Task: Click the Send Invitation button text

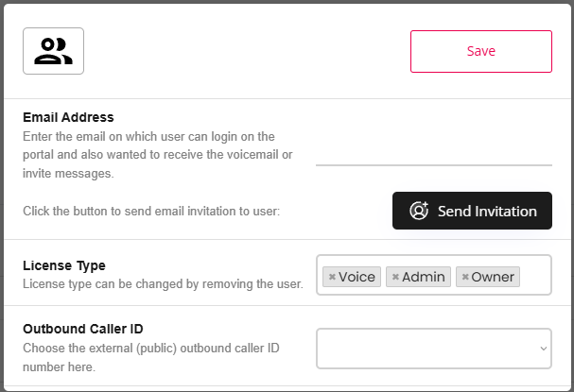Action: click(x=487, y=211)
